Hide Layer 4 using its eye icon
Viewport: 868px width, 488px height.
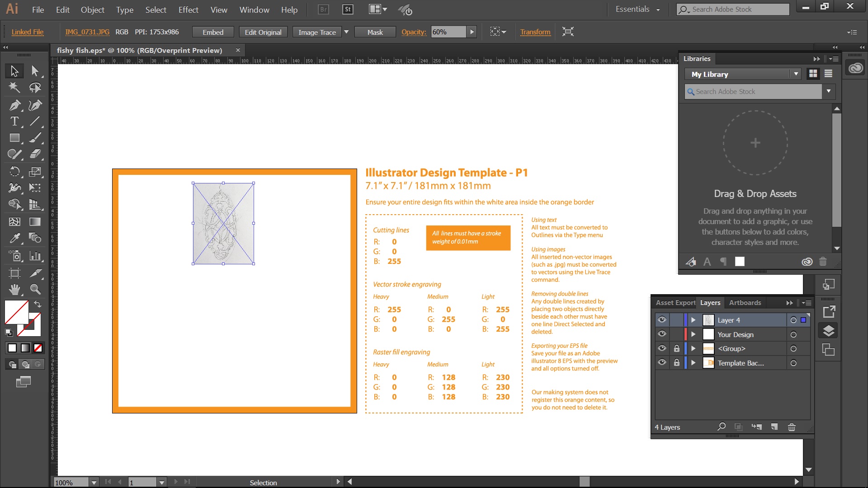662,320
